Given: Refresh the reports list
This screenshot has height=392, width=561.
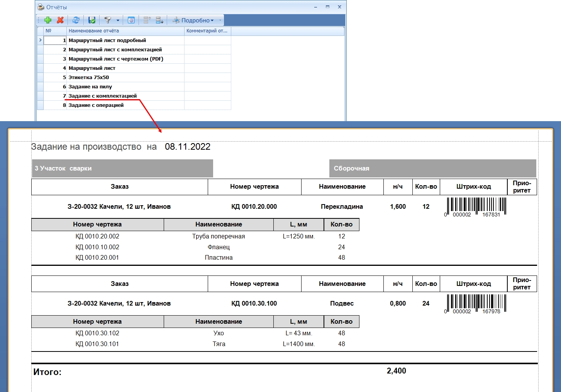Looking at the screenshot, I should [76, 20].
